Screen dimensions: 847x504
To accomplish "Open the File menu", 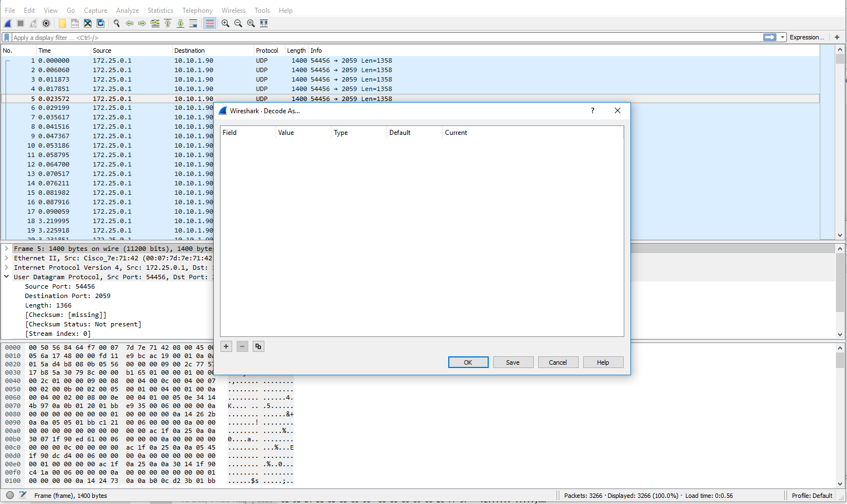I will coord(10,10).
